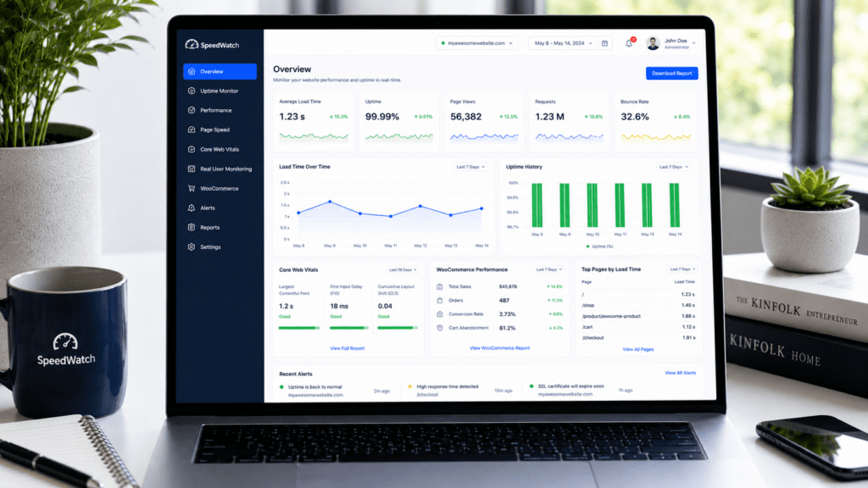Click the Reports icon in sidebar
The image size is (868, 488).
pyautogui.click(x=192, y=227)
